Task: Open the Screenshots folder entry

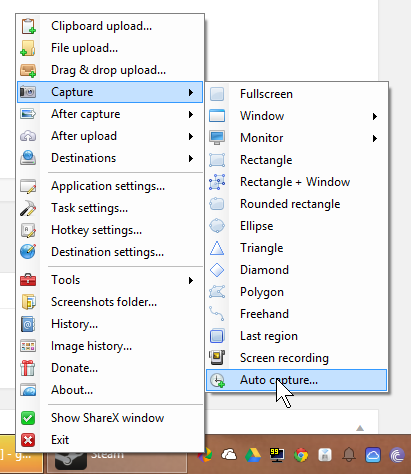Action: tap(110, 302)
